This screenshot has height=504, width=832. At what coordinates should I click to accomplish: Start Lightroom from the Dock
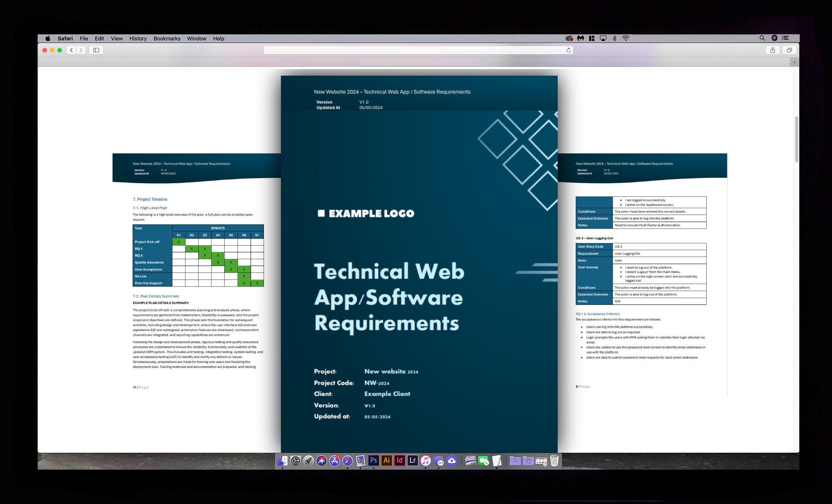[x=412, y=460]
